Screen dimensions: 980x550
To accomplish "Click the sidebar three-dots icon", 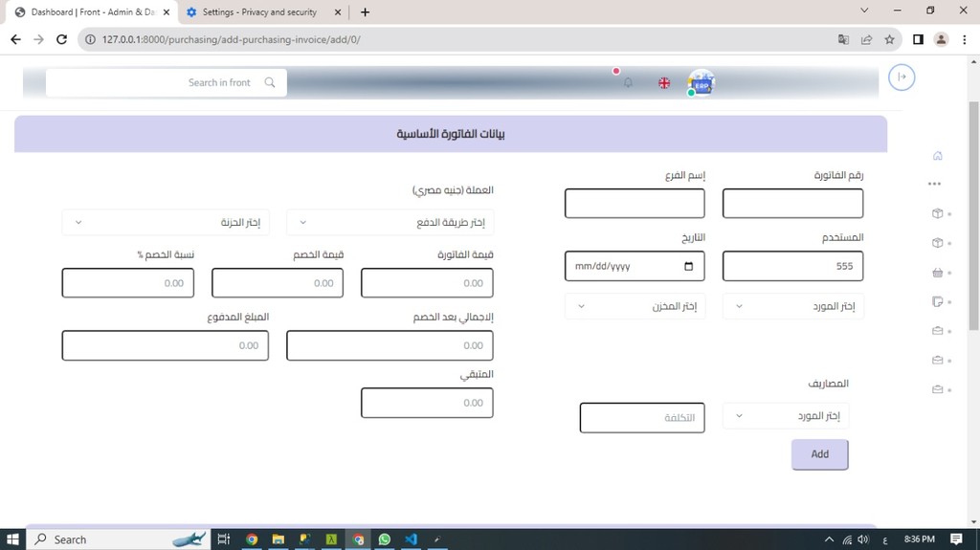I will point(934,184).
